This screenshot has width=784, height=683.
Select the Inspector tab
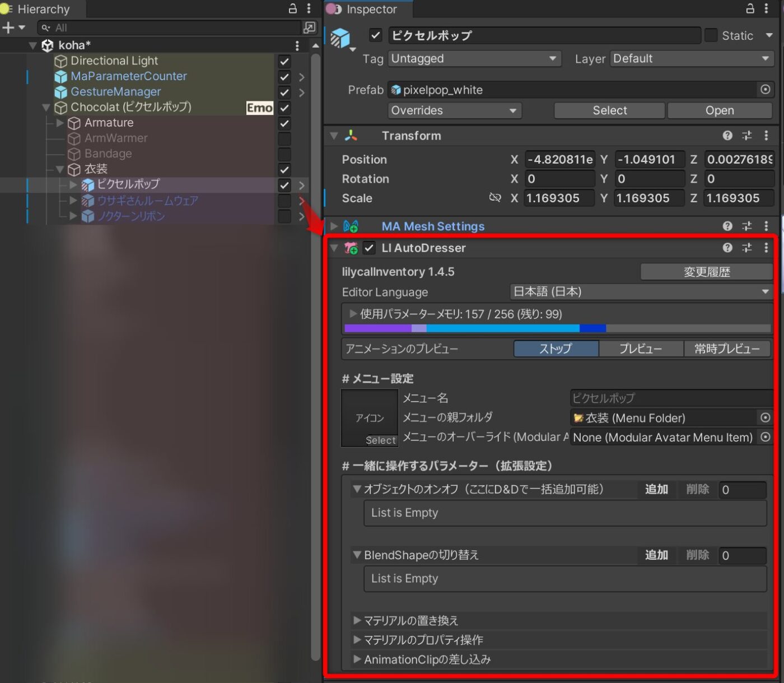pyautogui.click(x=367, y=10)
